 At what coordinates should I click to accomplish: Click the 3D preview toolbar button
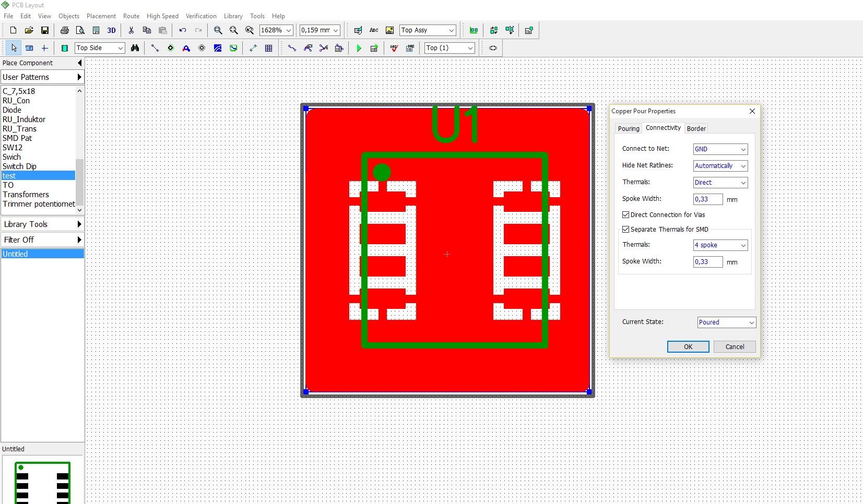[111, 30]
